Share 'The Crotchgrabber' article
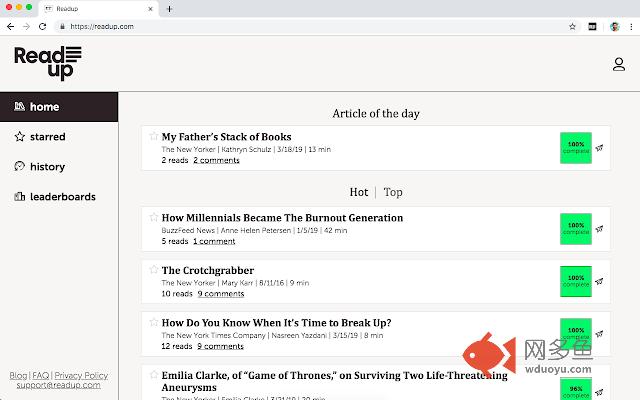This screenshot has height=400, width=640. pyautogui.click(x=599, y=281)
